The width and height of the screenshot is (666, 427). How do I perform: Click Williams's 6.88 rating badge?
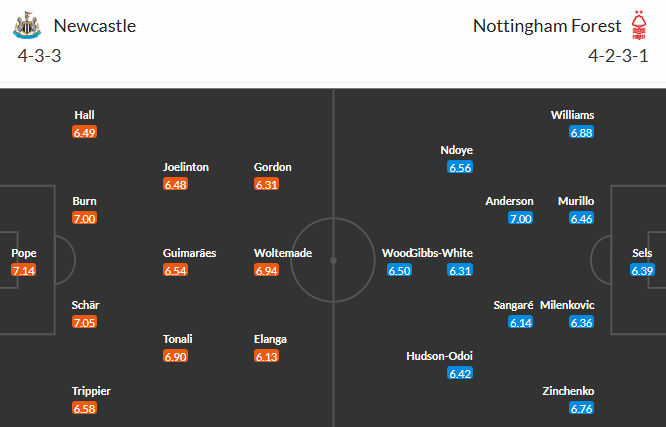pos(582,132)
